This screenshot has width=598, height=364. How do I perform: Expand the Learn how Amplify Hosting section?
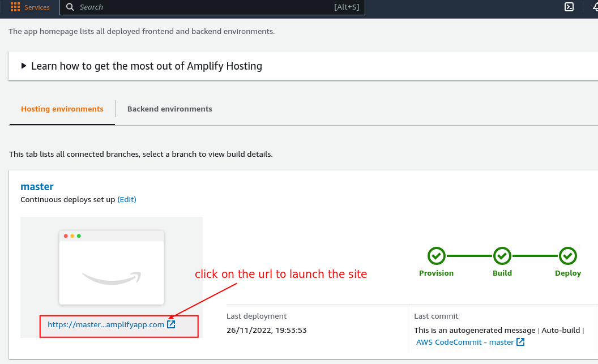point(24,66)
